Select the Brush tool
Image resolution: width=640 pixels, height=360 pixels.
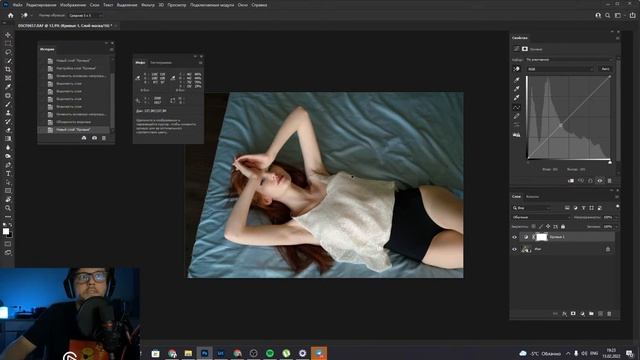[x=8, y=104]
